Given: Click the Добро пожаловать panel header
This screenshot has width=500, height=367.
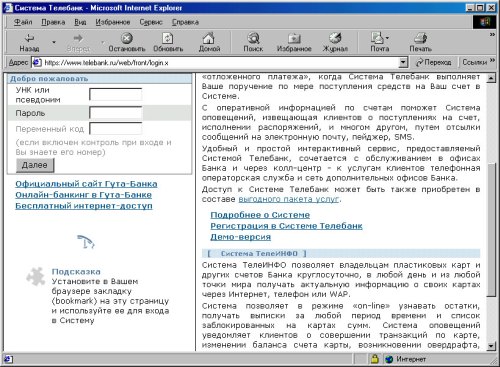Looking at the screenshot, I should (100, 79).
